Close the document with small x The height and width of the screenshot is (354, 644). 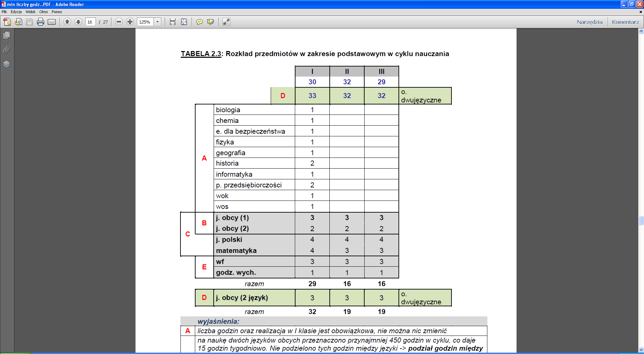point(641,12)
